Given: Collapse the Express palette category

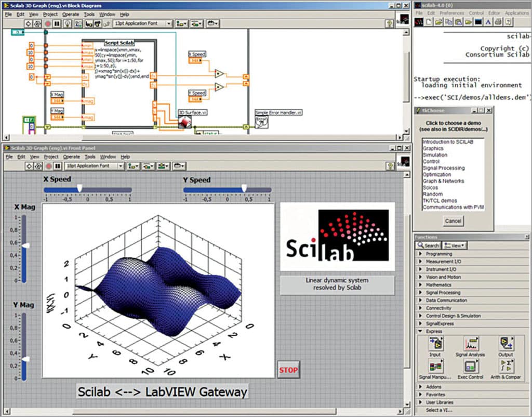Looking at the screenshot, I should [x=433, y=331].
